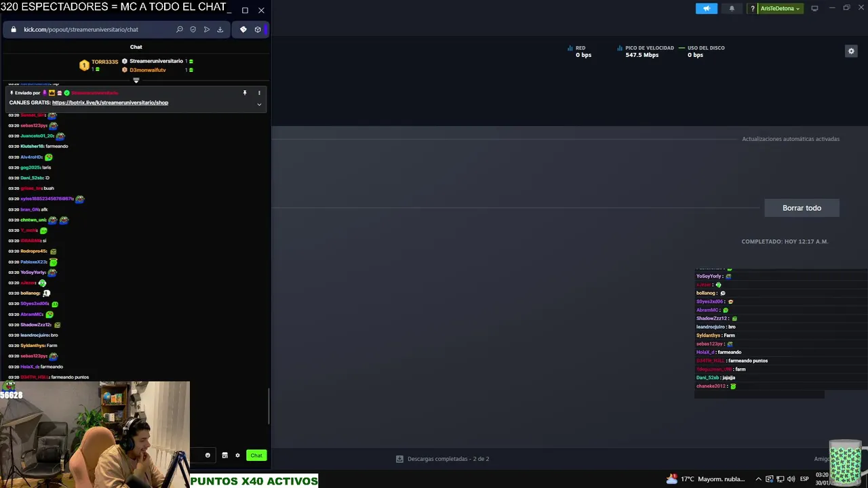This screenshot has height=488, width=868.
Task: Click username bollanog in Kick chat
Action: 30,293
